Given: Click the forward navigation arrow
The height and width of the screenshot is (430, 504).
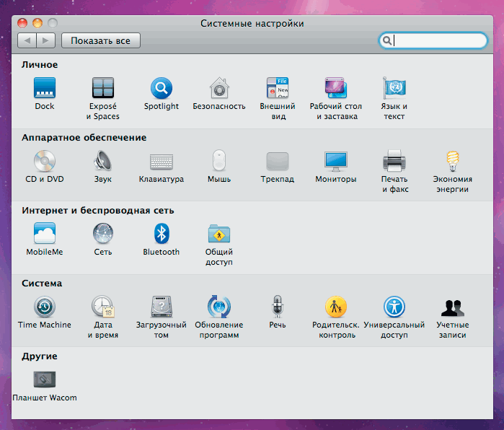Looking at the screenshot, I should click(45, 41).
